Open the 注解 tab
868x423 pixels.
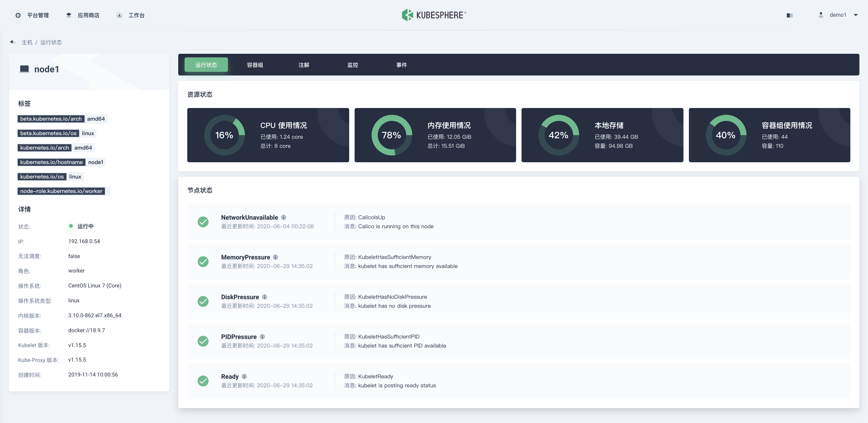pyautogui.click(x=304, y=65)
